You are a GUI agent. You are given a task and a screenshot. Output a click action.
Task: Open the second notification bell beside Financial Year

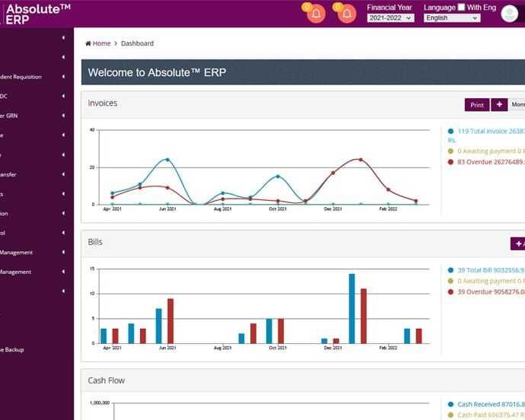coord(346,14)
